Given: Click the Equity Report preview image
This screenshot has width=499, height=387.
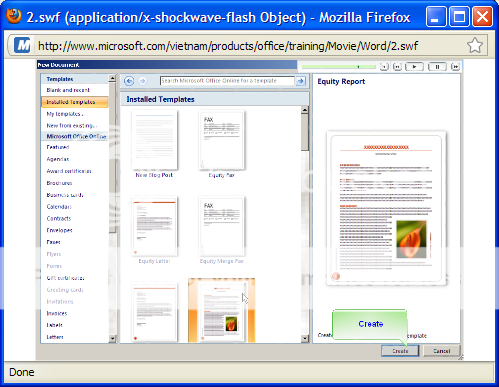Looking at the screenshot, I should [386, 208].
